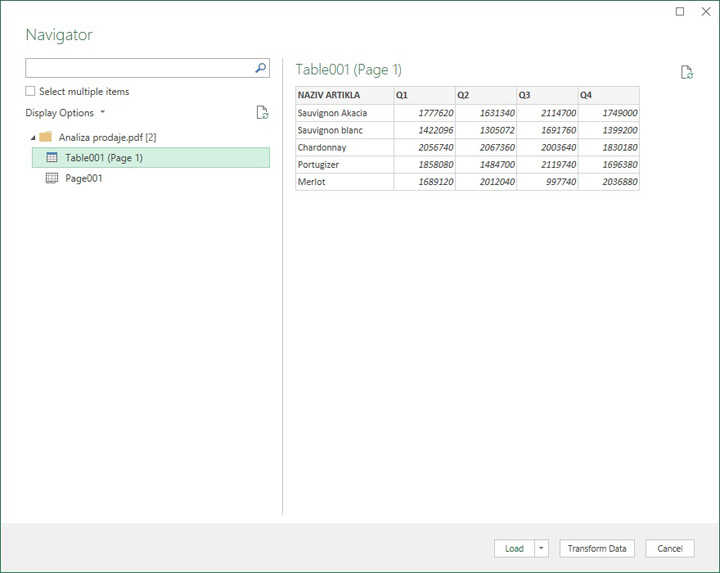Click the Q2 column header

point(486,95)
